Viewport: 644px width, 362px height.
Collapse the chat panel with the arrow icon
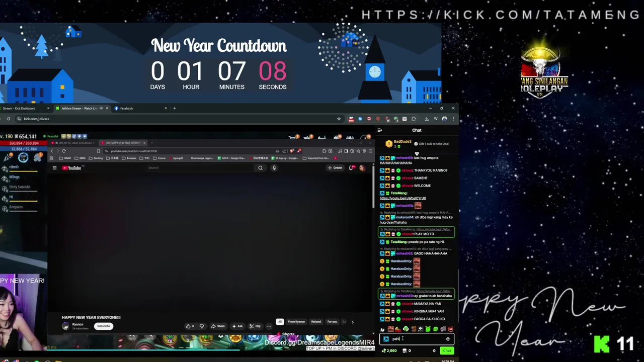pos(380,130)
